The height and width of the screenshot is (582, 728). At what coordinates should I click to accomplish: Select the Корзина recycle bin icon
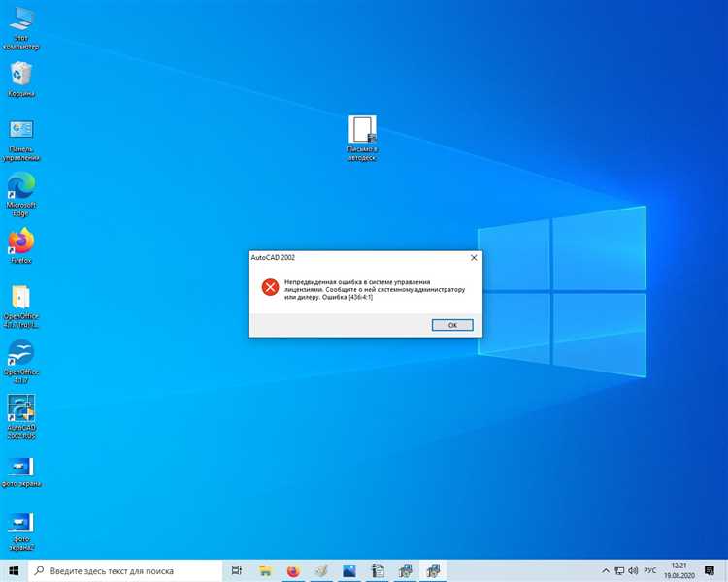click(21, 80)
